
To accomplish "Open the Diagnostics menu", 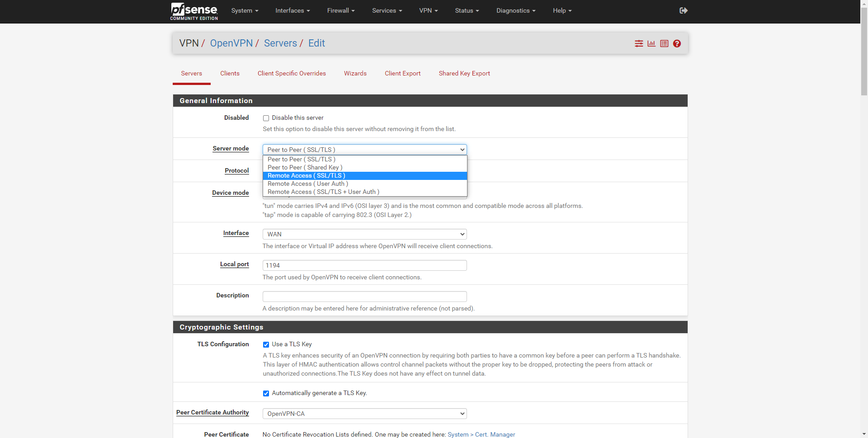I will tap(516, 10).
